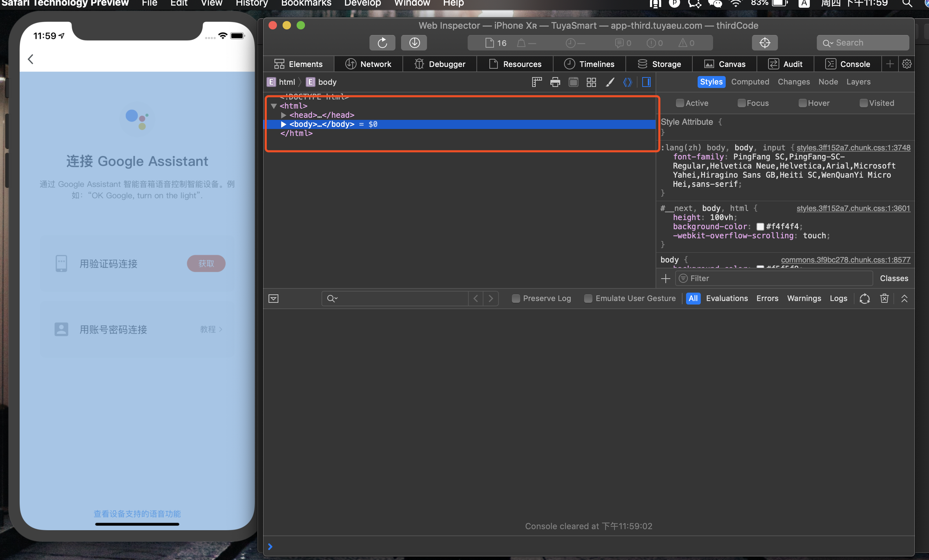Toggle shadow DOM brackets icon
Viewport: 929px width, 560px height.
(x=628, y=82)
